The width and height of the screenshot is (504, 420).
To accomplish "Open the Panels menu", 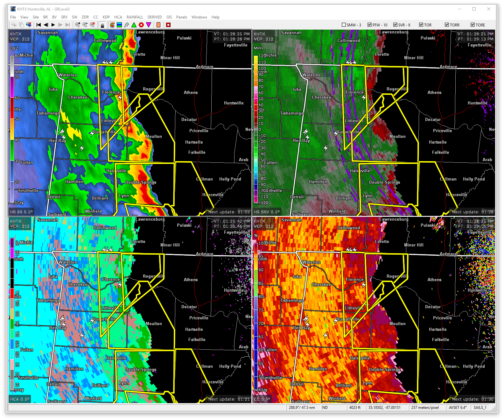I will pos(181,17).
